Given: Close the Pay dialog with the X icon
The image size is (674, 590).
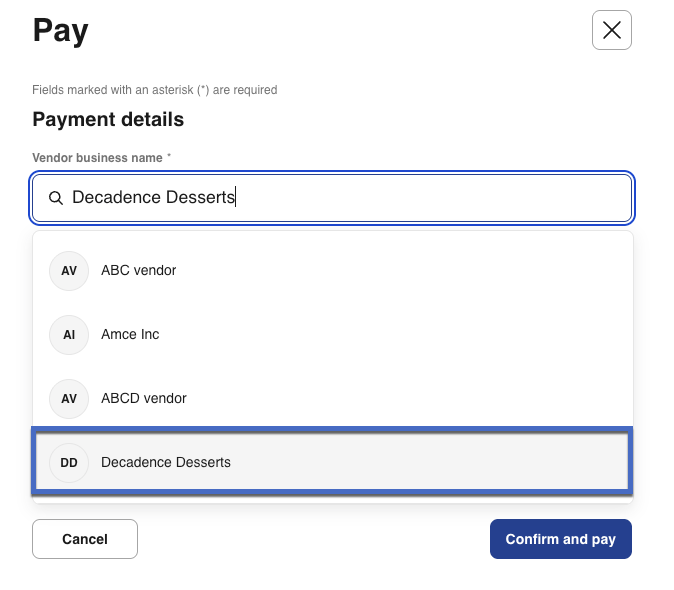Looking at the screenshot, I should [x=611, y=30].
